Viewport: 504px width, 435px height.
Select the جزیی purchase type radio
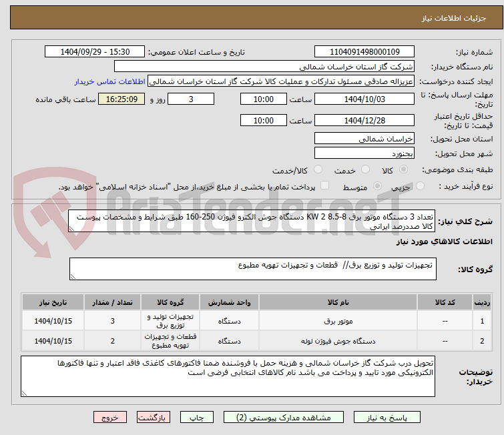[420, 185]
